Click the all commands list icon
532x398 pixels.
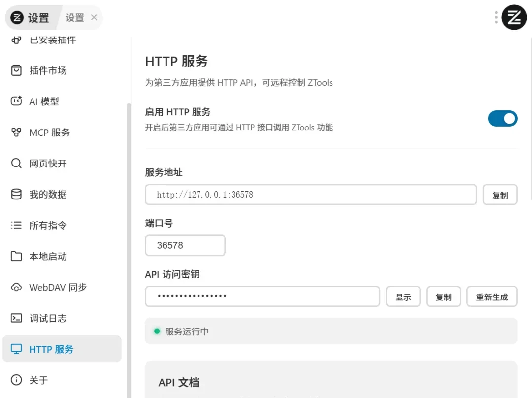pyautogui.click(x=16, y=225)
